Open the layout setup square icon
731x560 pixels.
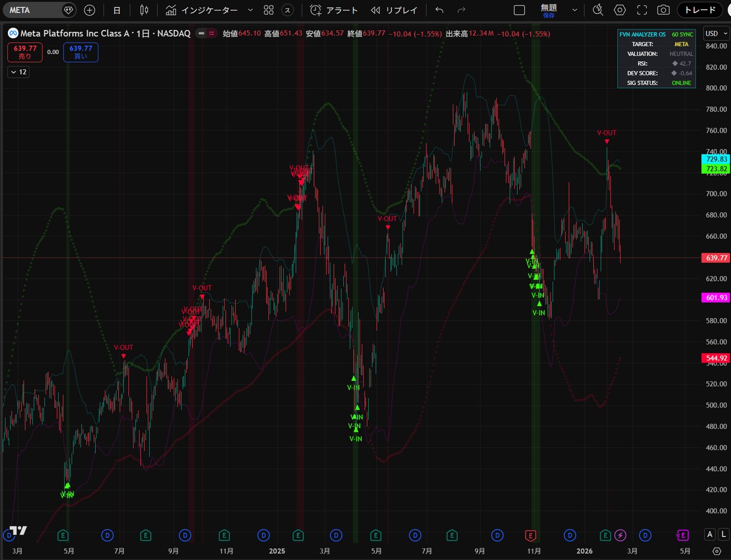click(519, 10)
